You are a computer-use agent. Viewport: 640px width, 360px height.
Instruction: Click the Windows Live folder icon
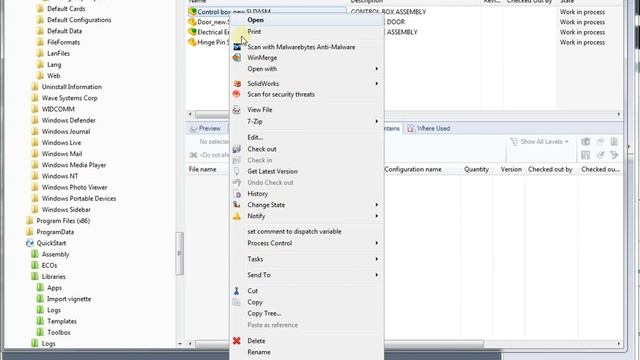click(35, 142)
